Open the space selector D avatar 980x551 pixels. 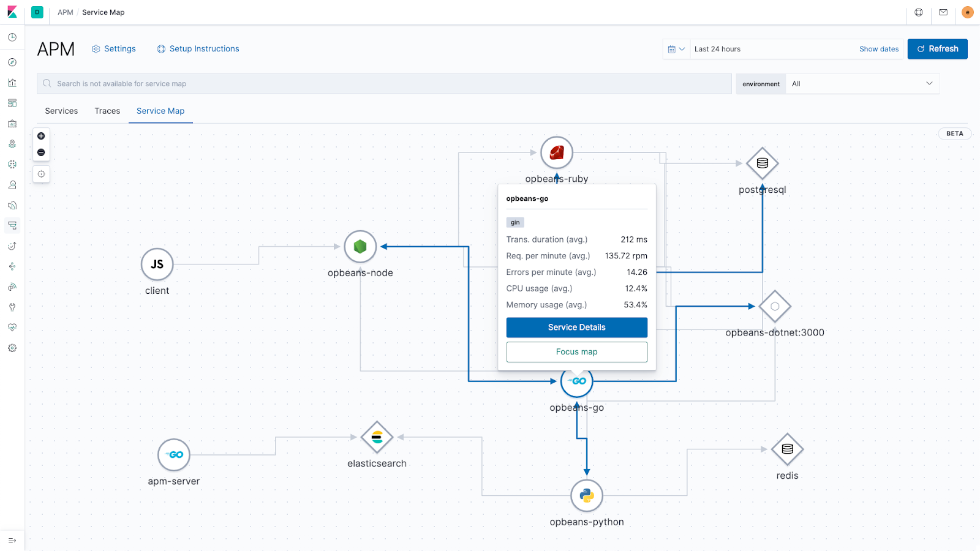[x=37, y=12]
